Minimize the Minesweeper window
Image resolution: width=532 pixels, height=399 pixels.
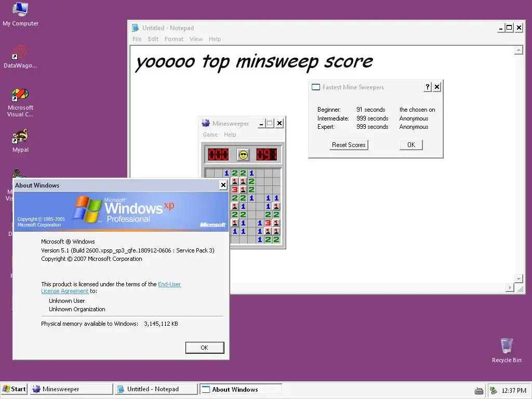[x=261, y=123]
